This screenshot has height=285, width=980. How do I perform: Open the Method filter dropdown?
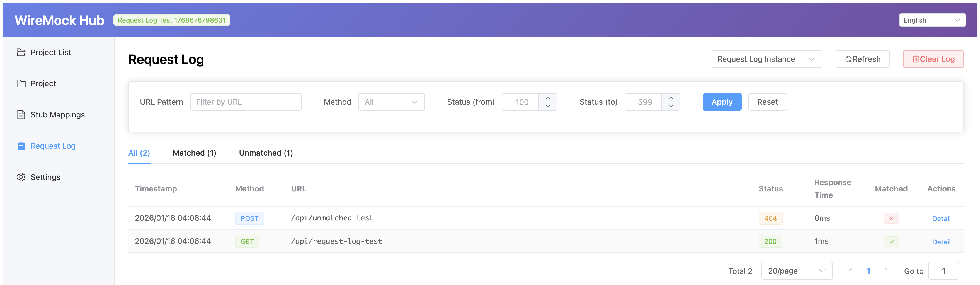391,102
